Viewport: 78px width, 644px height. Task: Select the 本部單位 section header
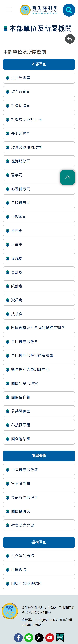coord(39,64)
